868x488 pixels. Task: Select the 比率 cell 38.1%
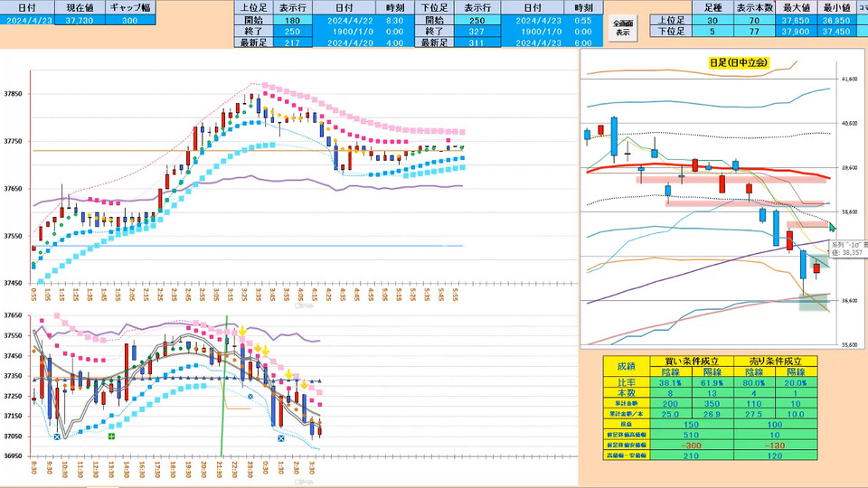coord(670,382)
